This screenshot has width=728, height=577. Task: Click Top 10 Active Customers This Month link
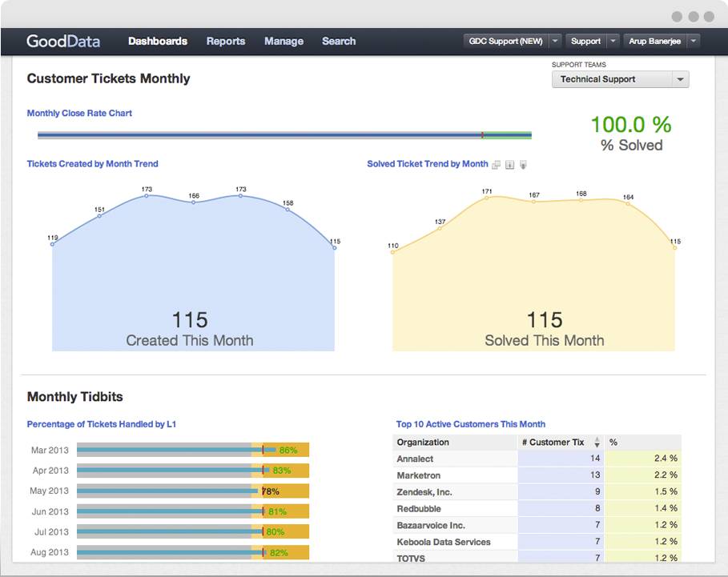[471, 424]
